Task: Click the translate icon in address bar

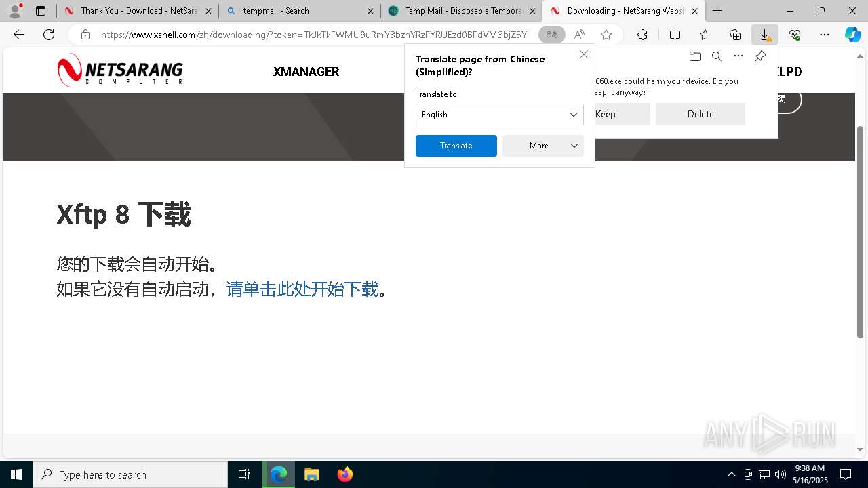Action: coord(552,35)
